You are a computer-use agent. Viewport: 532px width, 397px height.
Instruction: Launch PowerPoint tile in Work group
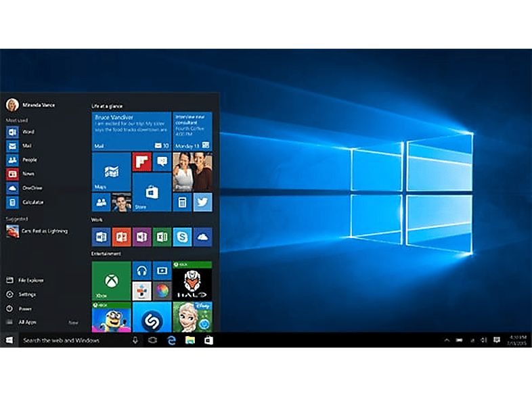(121, 237)
